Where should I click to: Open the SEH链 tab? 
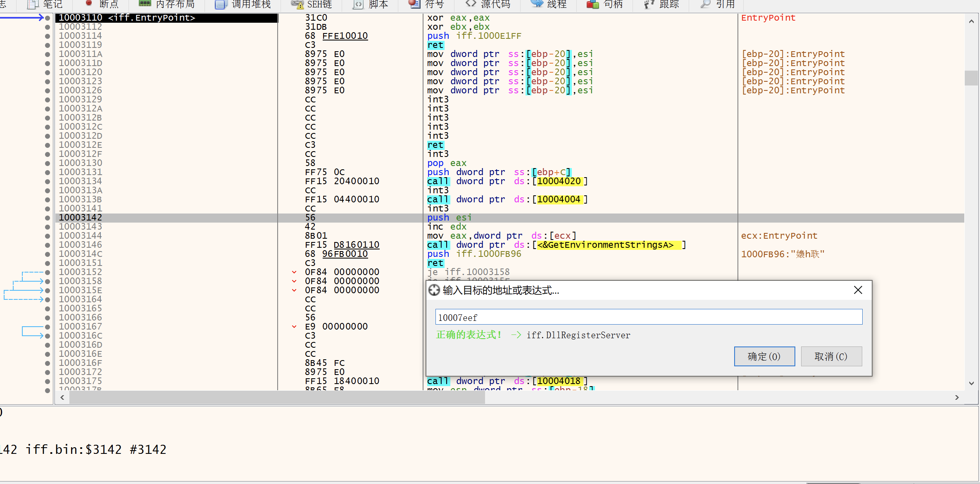click(x=312, y=5)
